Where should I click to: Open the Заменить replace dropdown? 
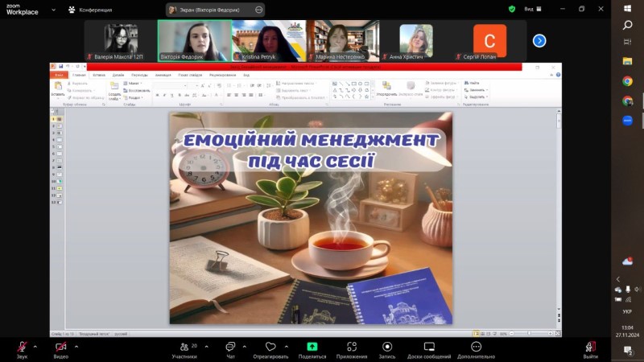click(x=476, y=90)
